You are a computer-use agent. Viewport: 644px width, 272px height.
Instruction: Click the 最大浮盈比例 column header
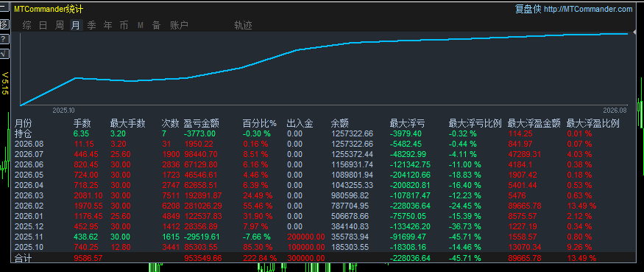pos(593,123)
